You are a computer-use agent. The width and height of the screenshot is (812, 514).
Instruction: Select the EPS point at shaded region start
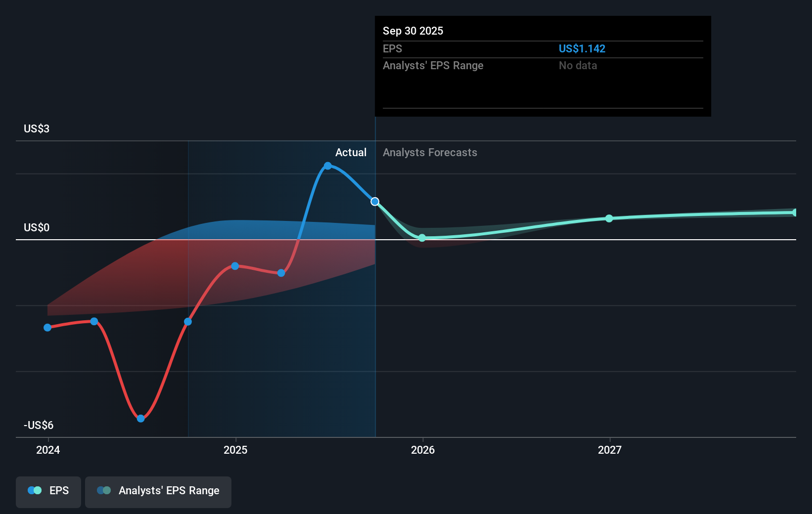[x=188, y=322]
